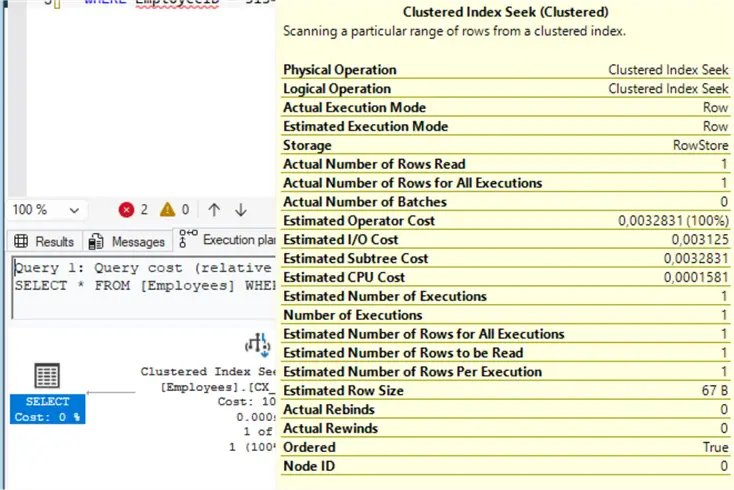Switch to the Results tab
734x490 pixels.
click(44, 241)
